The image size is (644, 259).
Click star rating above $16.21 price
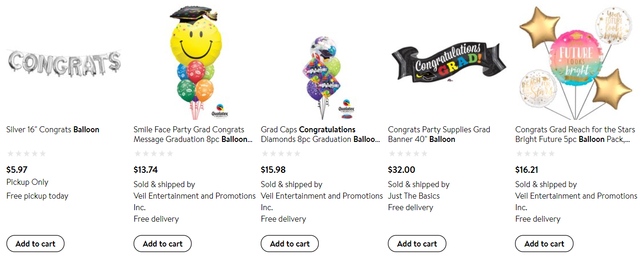[535, 153]
